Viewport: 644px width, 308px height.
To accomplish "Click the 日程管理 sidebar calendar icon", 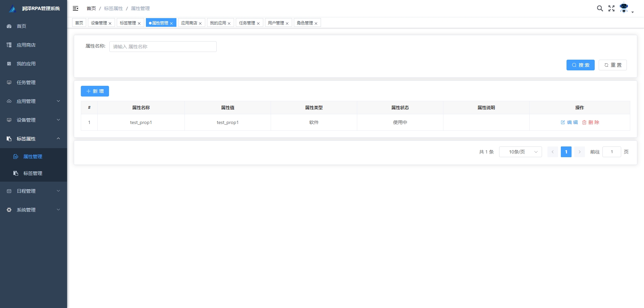I will pyautogui.click(x=9, y=191).
